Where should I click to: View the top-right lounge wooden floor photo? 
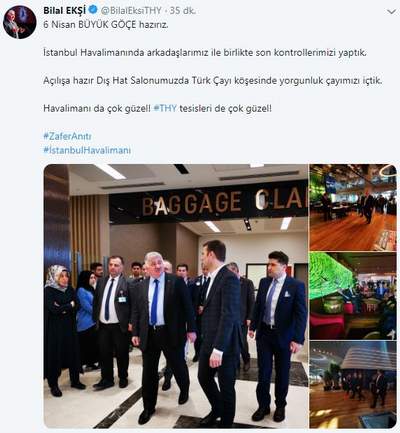tap(353, 207)
